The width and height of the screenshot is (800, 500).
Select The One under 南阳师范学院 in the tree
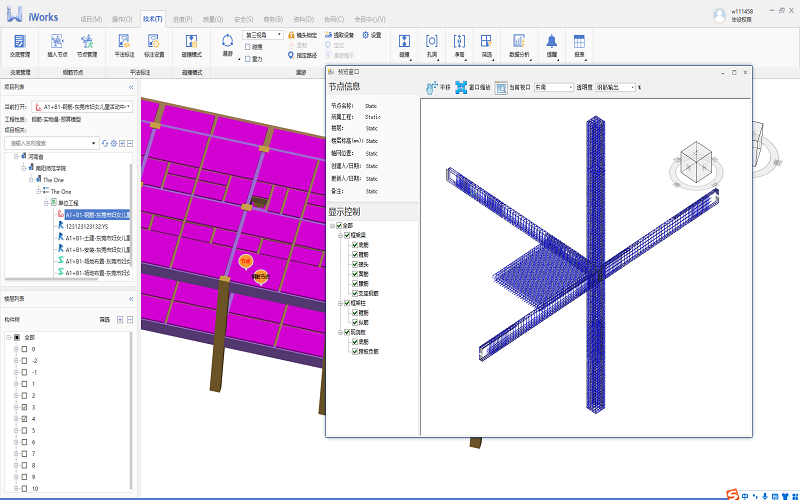click(54, 180)
